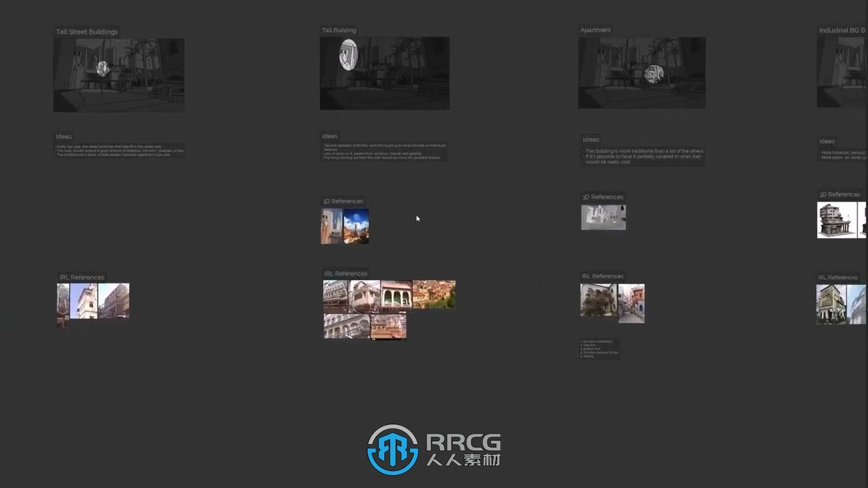Viewport: 868px width, 488px height.
Task: Click the 'Tall Street Buildings' title label
Action: coord(87,32)
